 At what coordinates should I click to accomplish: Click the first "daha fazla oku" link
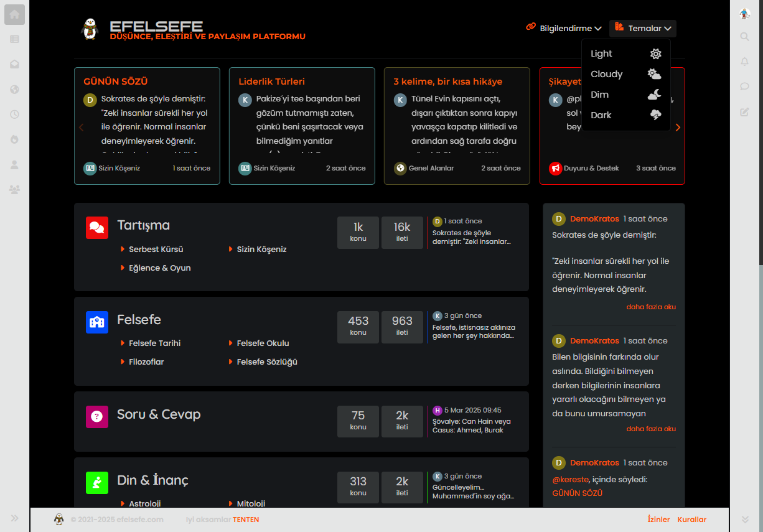tap(650, 307)
